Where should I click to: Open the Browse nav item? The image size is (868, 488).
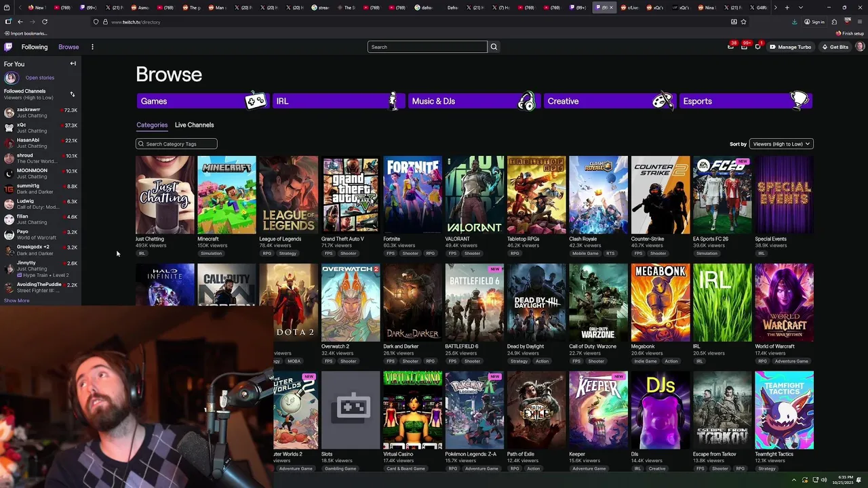point(68,47)
